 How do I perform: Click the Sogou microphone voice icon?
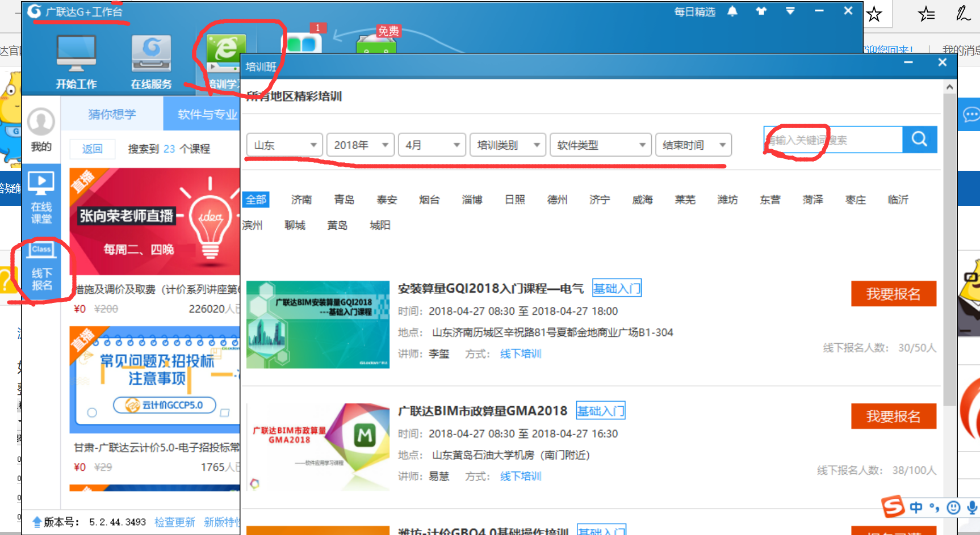[972, 507]
